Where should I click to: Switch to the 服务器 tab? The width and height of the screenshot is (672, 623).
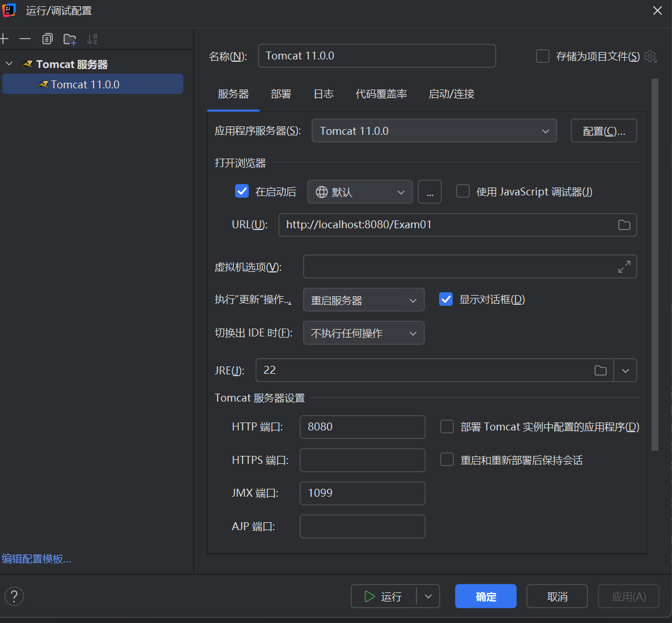click(233, 94)
